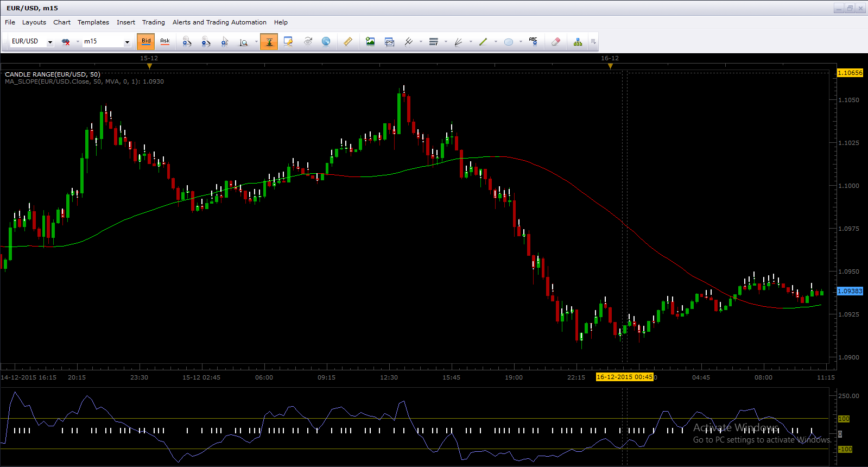Open the chart properties key icon
Image resolution: width=868 pixels, height=467 pixels.
coord(288,42)
